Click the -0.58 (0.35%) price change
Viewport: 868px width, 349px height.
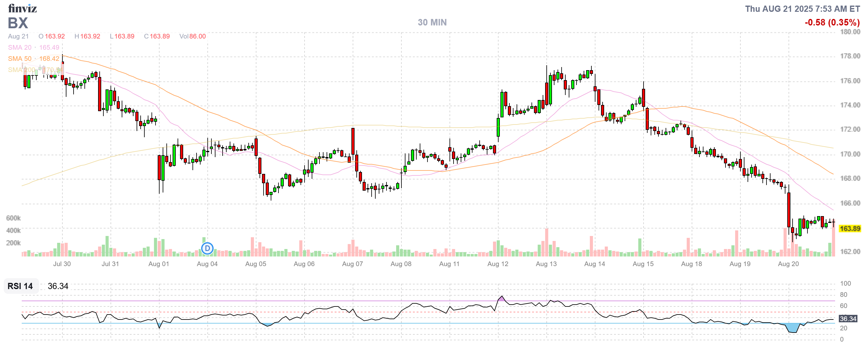point(832,23)
